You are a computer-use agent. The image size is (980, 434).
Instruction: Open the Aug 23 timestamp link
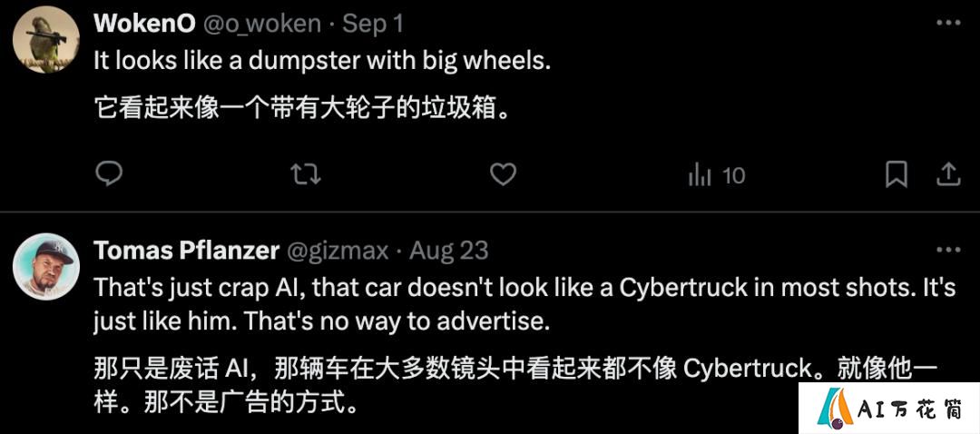449,251
